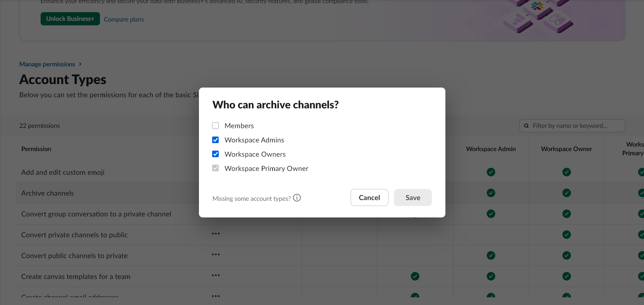The height and width of the screenshot is (305, 644).
Task: Click the filter by name or keyword field
Action: [576, 126]
